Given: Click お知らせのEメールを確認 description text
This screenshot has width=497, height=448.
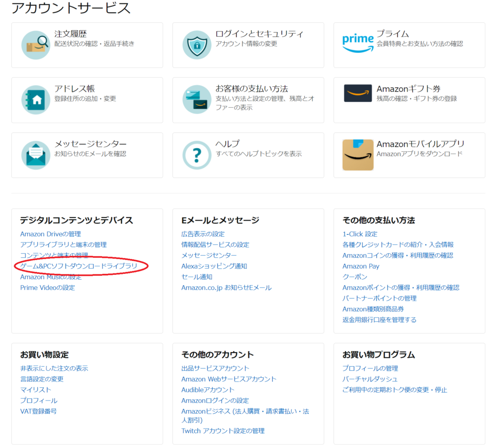Looking at the screenshot, I should pos(90,154).
